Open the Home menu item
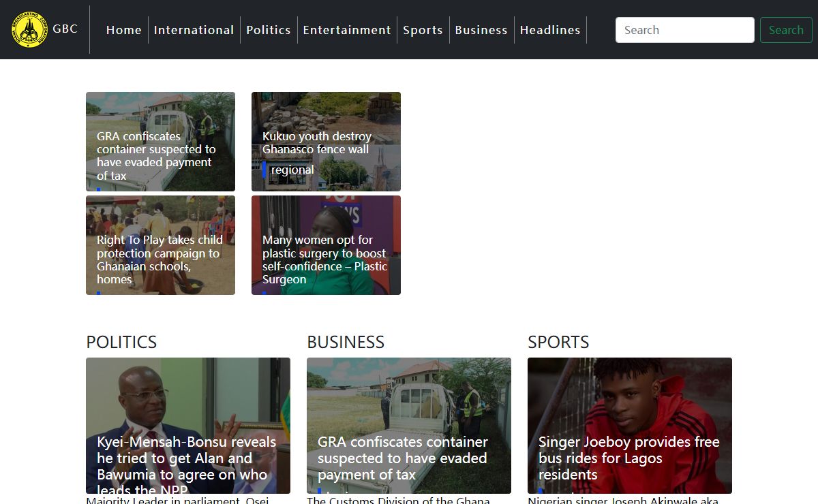 [124, 30]
